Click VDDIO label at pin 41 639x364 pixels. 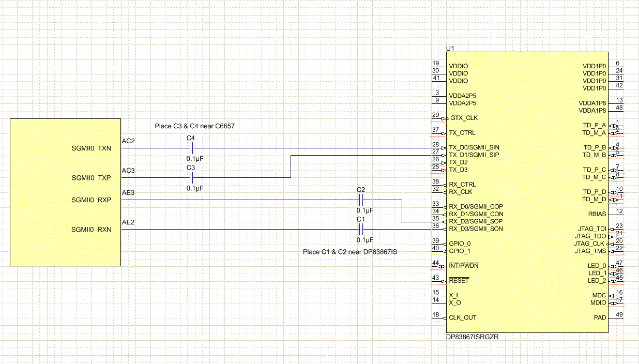pyautogui.click(x=459, y=81)
